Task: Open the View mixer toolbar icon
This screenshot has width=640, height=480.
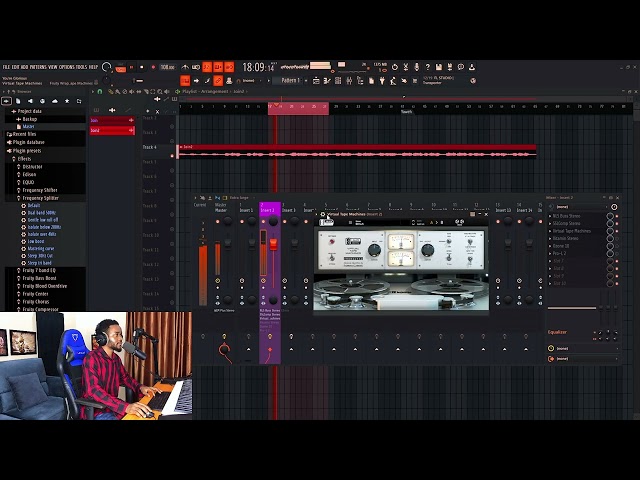Action: pyautogui.click(x=349, y=81)
